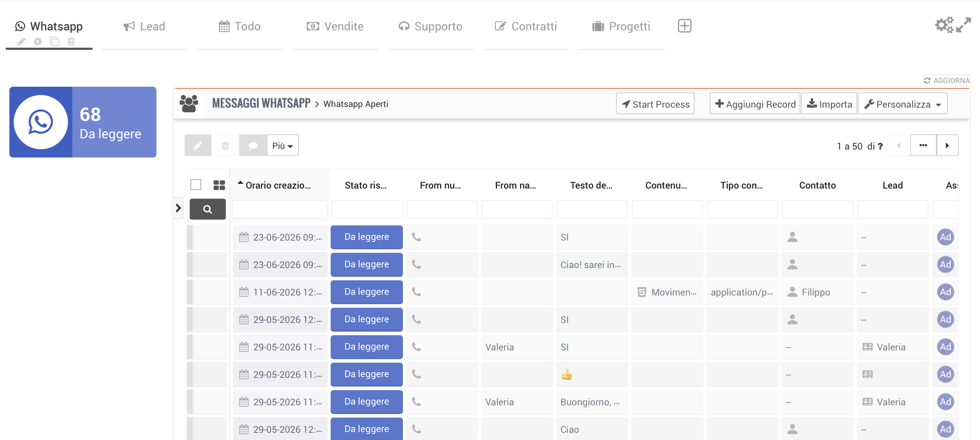Viewport: 980px width, 440px height.
Task: Click phone icon in 11-06-2026 row
Action: click(417, 292)
